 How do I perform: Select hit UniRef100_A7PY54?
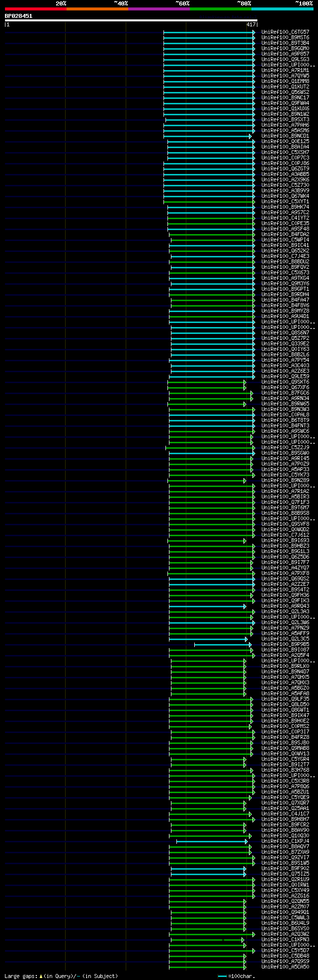coord(285,360)
